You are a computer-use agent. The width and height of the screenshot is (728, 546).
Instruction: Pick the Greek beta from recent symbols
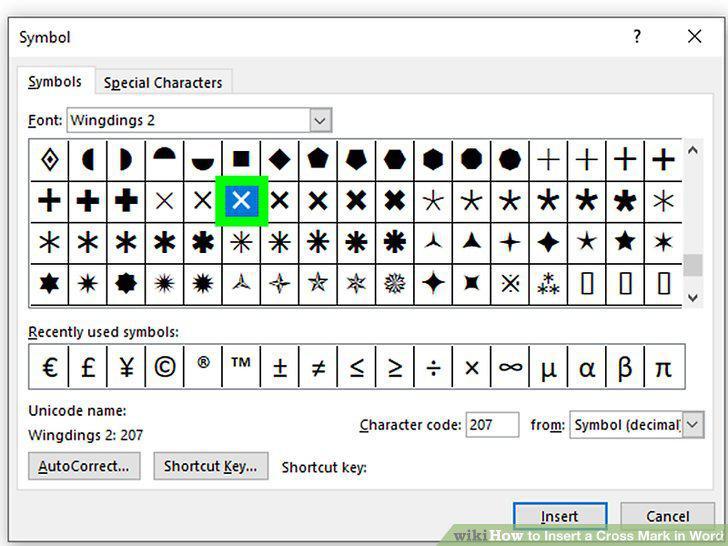(625, 367)
